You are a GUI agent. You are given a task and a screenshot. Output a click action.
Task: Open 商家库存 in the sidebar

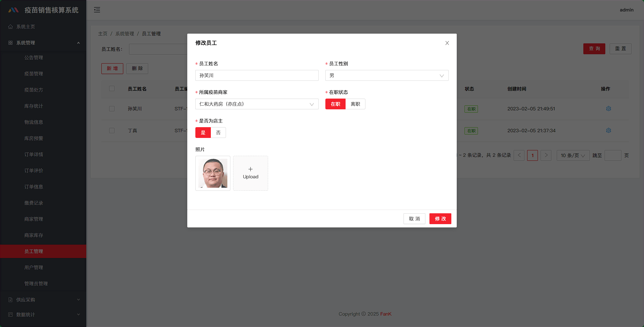pyautogui.click(x=34, y=235)
